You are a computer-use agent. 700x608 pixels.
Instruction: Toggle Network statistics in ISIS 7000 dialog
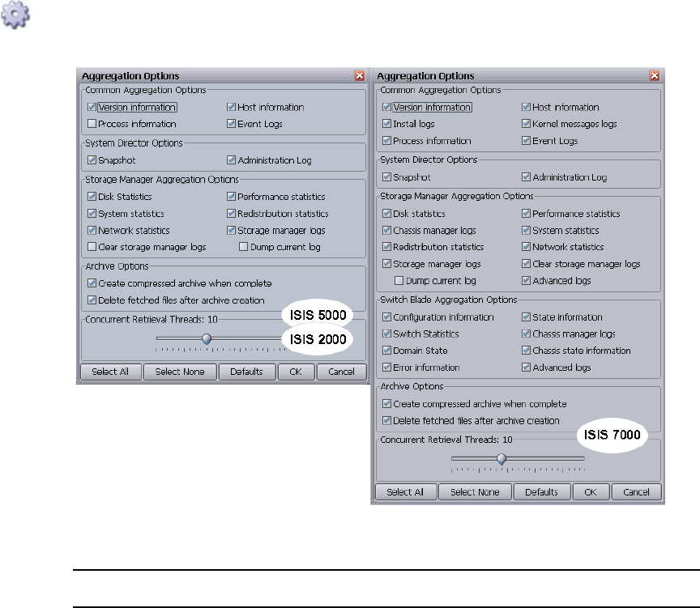(527, 247)
